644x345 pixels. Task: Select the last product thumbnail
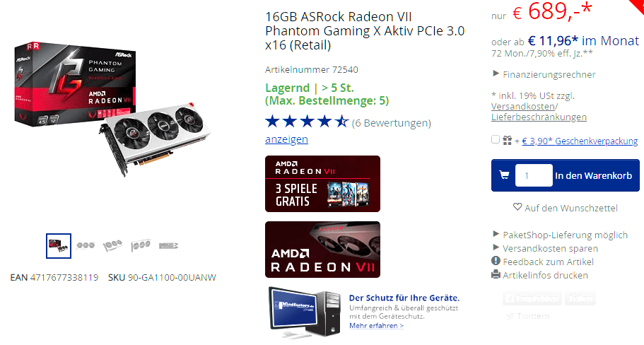168,245
